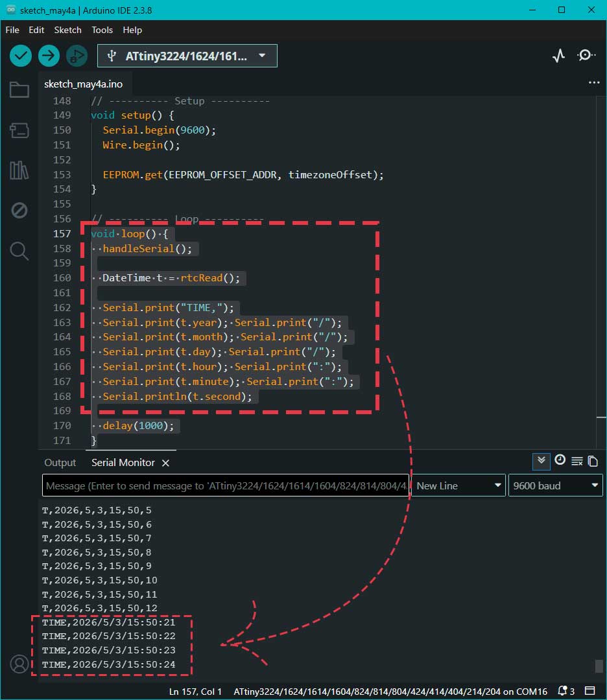Open the Serial Monitor magnifier icon in toolbar

point(586,55)
